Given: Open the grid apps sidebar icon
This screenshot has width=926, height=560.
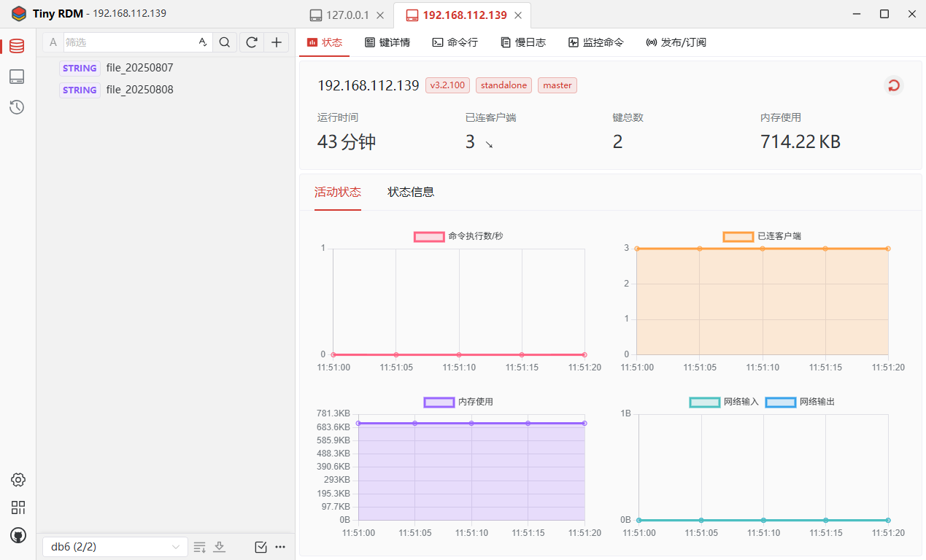Looking at the screenshot, I should click(x=18, y=507).
